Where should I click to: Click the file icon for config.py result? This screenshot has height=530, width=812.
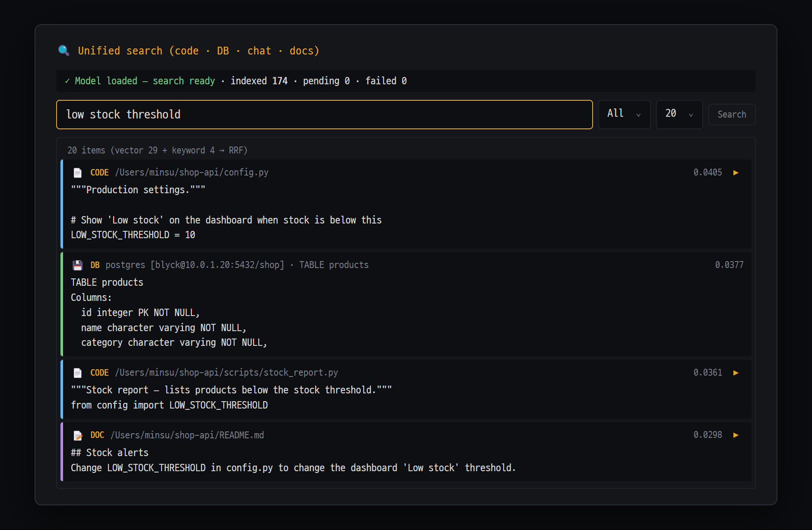pos(78,172)
